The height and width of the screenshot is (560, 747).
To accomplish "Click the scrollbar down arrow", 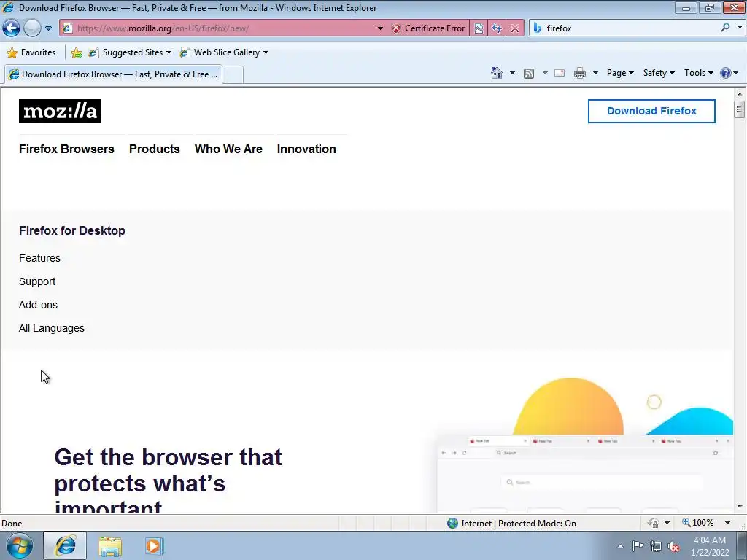I will (x=740, y=506).
